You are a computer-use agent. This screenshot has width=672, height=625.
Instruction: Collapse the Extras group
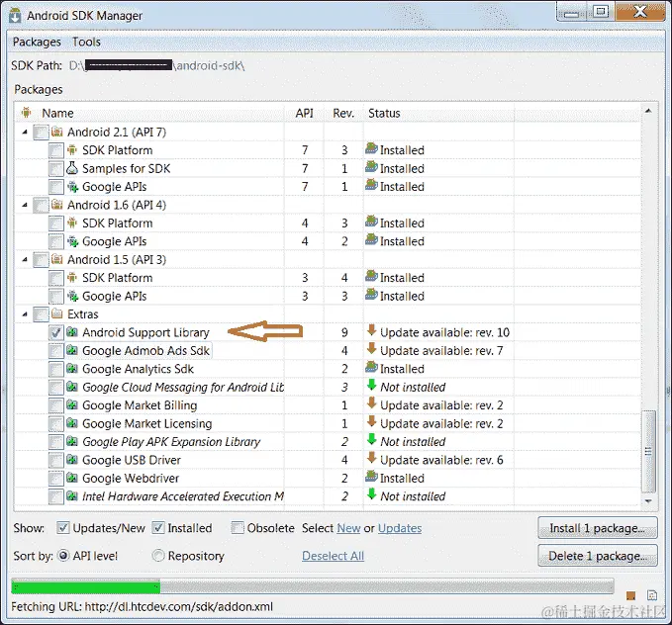tap(25, 314)
